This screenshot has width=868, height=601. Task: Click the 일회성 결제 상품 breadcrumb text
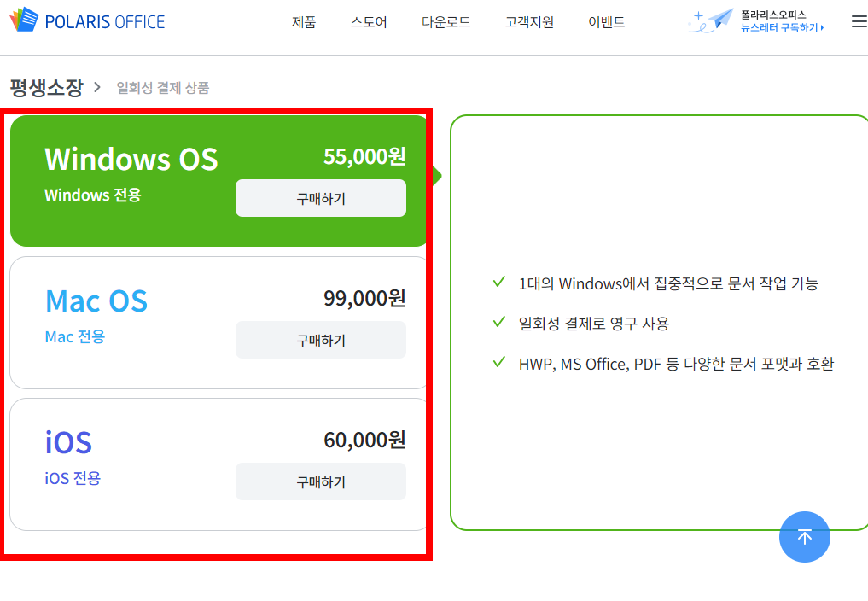162,87
